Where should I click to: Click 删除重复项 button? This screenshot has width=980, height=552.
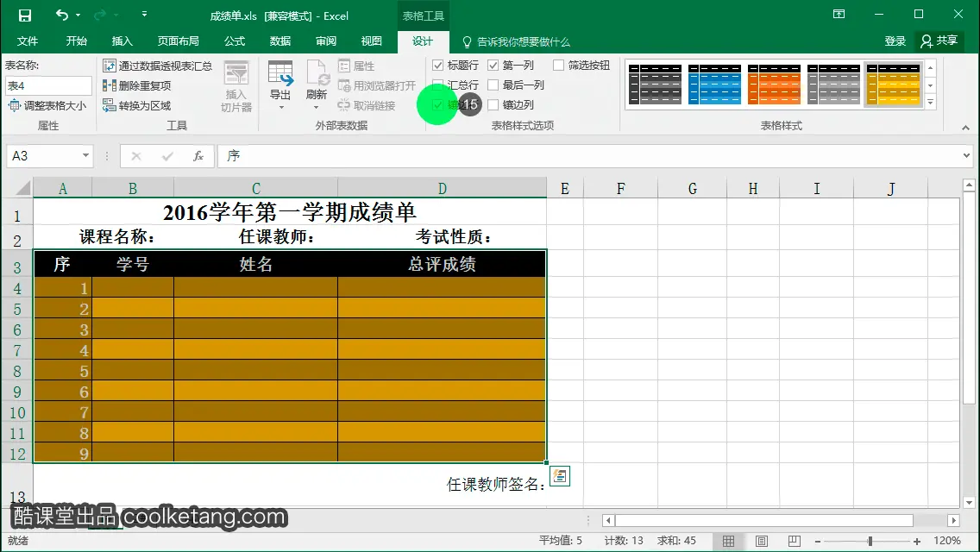137,85
